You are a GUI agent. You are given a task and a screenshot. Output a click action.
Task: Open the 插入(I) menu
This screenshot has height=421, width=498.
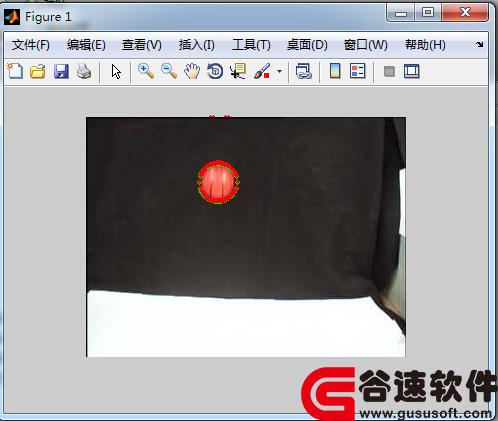click(197, 45)
